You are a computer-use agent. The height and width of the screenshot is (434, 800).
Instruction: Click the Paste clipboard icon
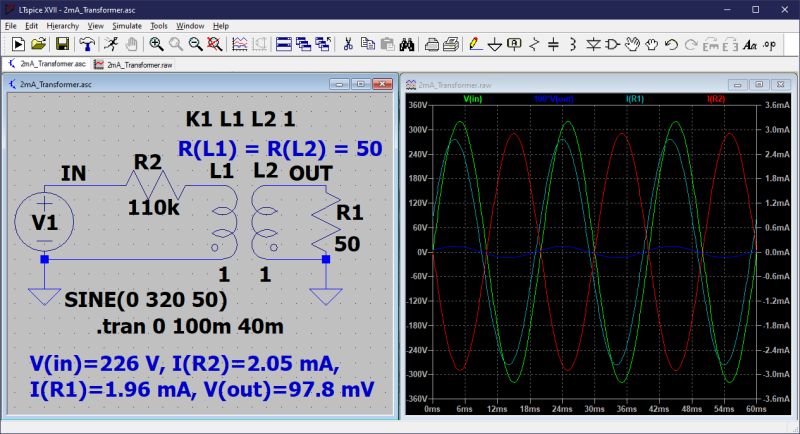[387, 44]
